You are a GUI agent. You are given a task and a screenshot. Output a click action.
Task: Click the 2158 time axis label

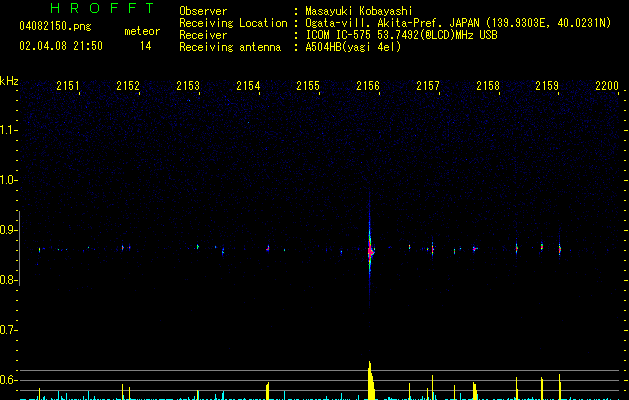(488, 86)
